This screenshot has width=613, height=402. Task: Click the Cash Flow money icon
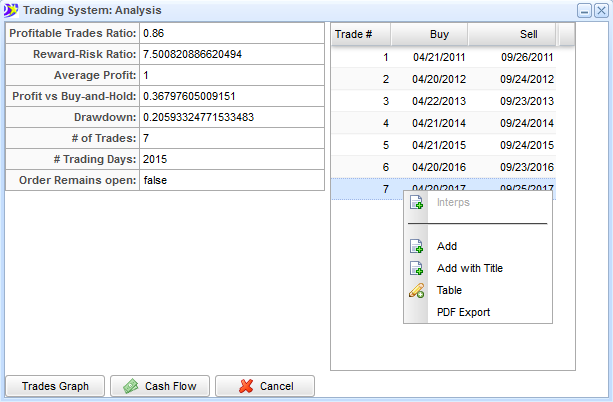[130, 386]
